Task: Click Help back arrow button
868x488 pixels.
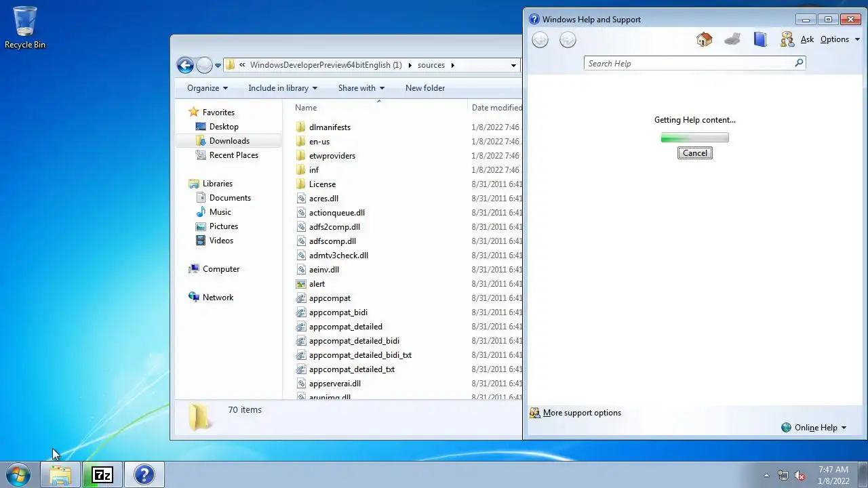Action: pyautogui.click(x=540, y=40)
